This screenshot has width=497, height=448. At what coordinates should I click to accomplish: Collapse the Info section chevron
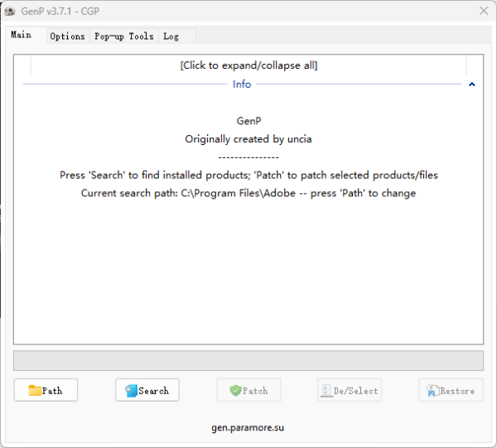[x=472, y=84]
